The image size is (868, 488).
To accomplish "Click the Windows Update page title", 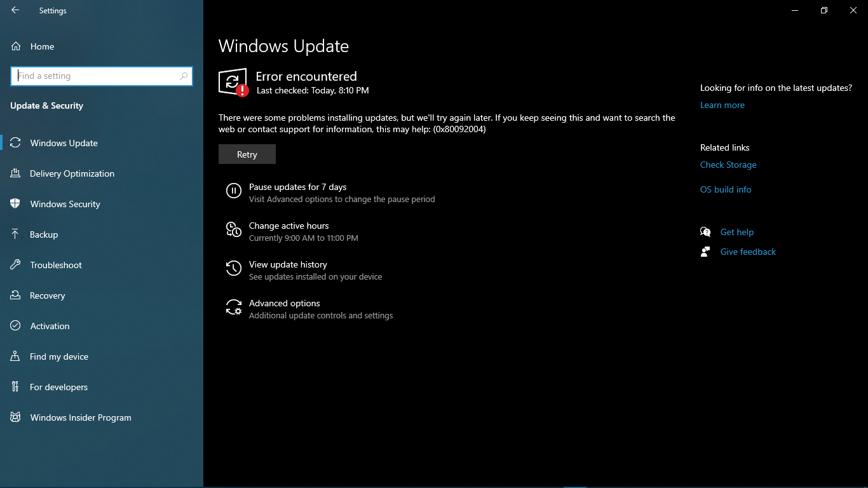I will pyautogui.click(x=283, y=46).
